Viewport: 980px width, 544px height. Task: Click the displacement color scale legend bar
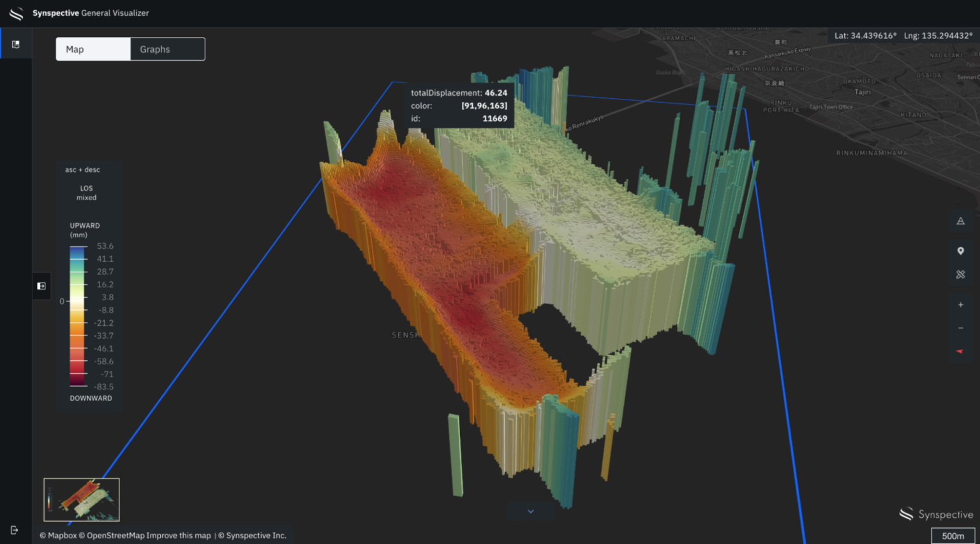(x=78, y=316)
